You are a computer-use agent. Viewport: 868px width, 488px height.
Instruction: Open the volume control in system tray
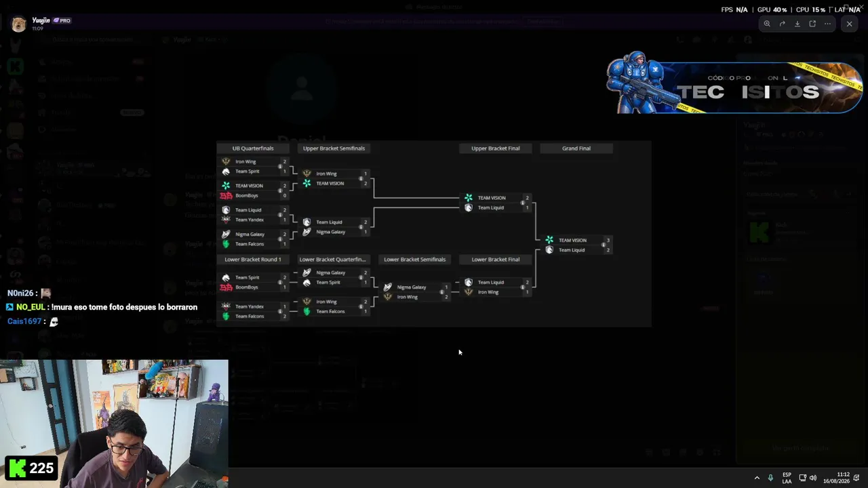813,478
